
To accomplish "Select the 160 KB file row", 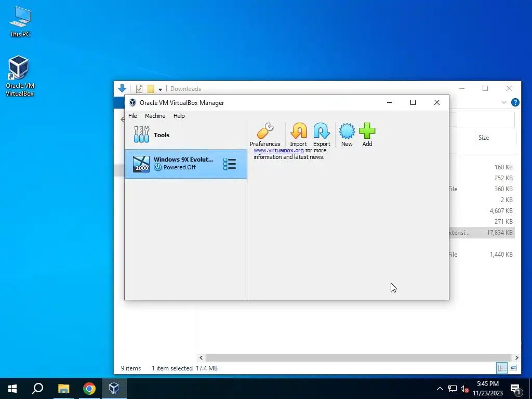I will (x=482, y=167).
